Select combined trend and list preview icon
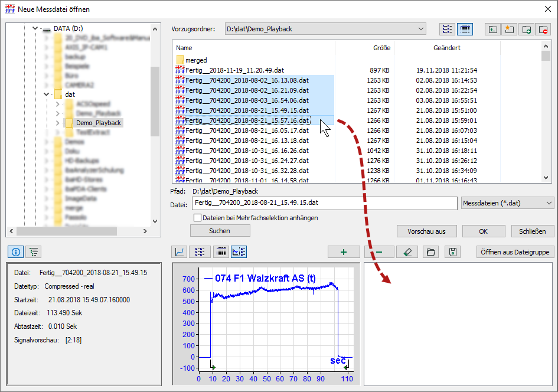Image resolution: width=558 pixels, height=392 pixels. (239, 252)
